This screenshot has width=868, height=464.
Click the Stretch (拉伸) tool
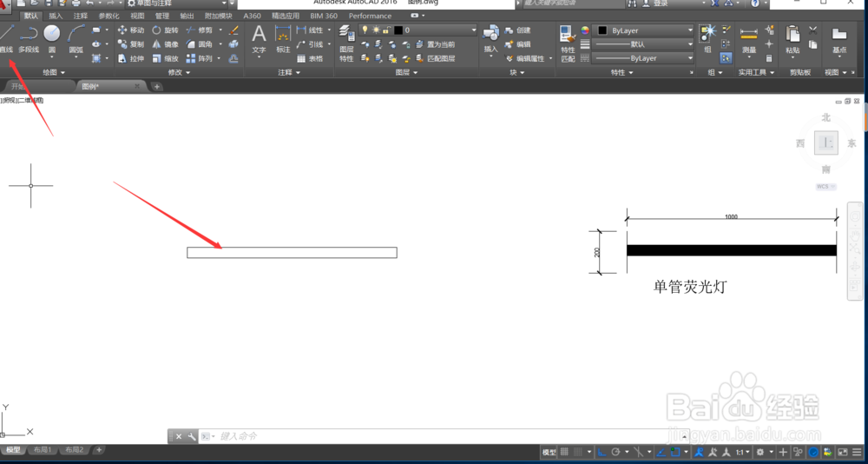coord(131,58)
